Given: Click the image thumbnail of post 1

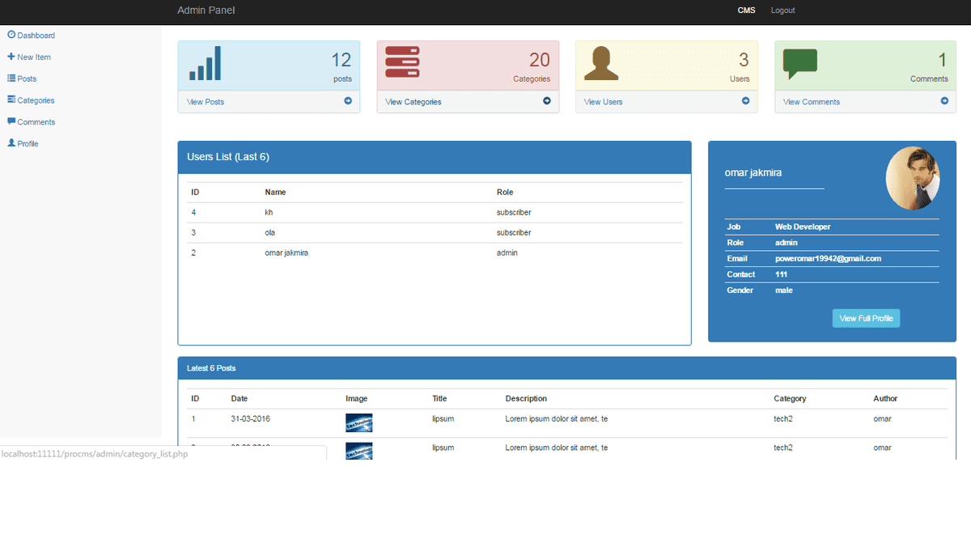Looking at the screenshot, I should (x=358, y=422).
